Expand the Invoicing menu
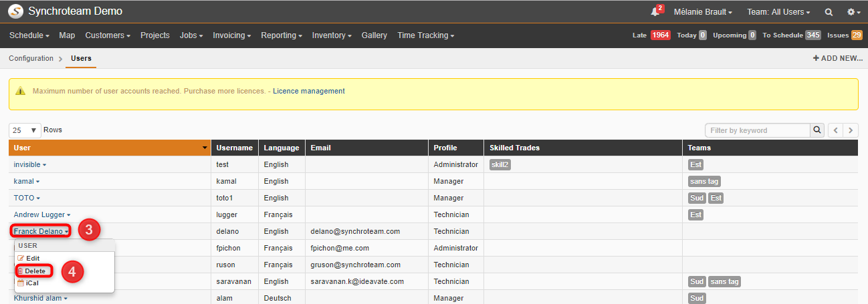868x304 pixels. click(232, 35)
